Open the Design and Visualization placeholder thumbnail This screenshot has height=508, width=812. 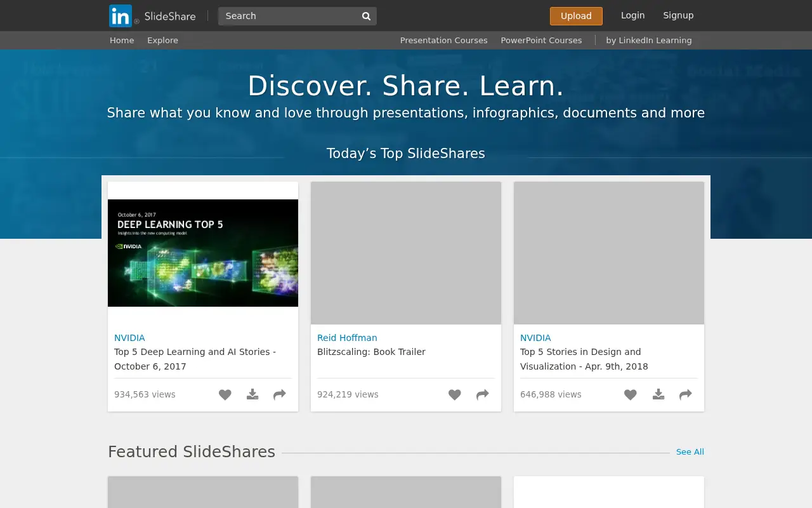click(x=609, y=253)
